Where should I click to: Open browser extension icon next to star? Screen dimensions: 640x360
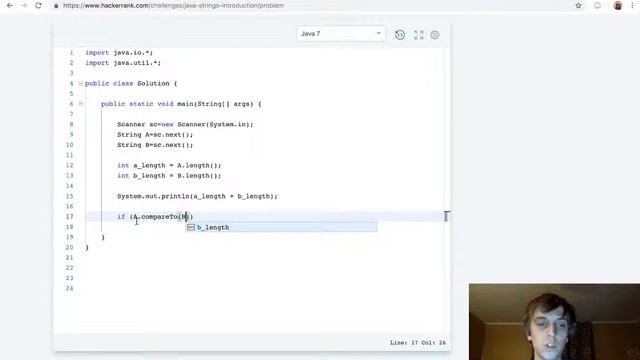(597, 6)
